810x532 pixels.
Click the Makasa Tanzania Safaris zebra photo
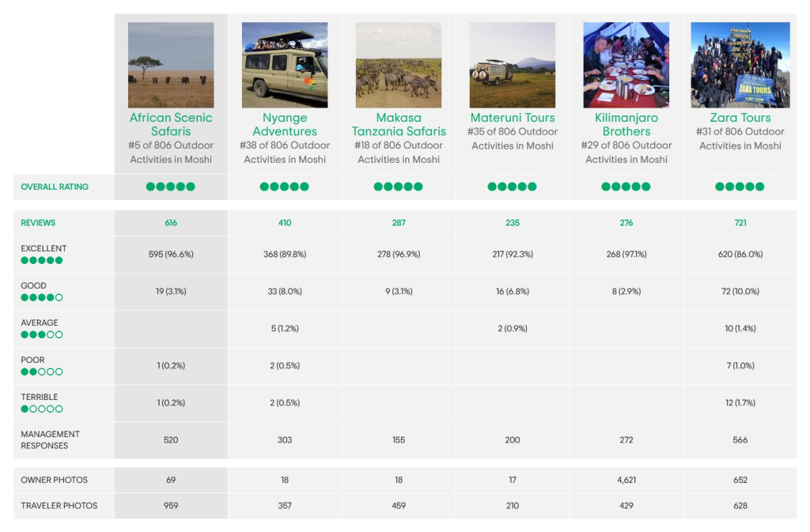click(x=399, y=65)
